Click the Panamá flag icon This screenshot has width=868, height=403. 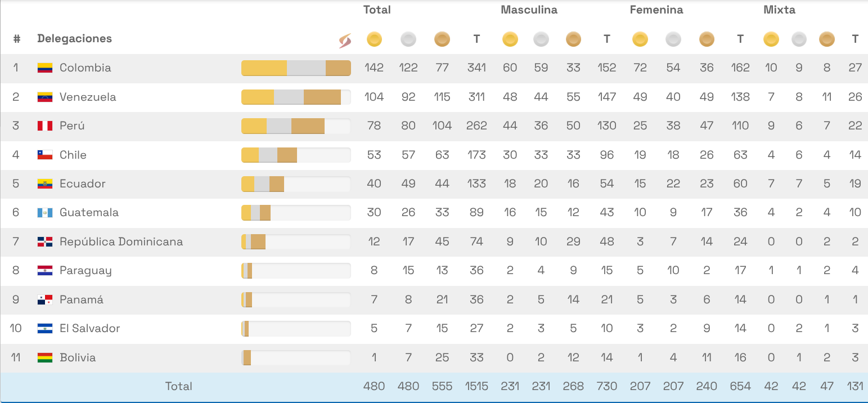point(45,299)
